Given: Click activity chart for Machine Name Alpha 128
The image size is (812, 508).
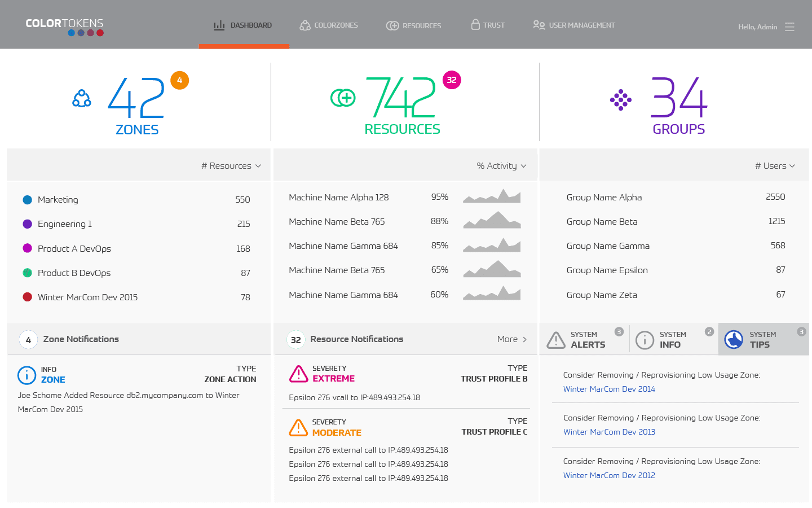Looking at the screenshot, I should point(492,196).
